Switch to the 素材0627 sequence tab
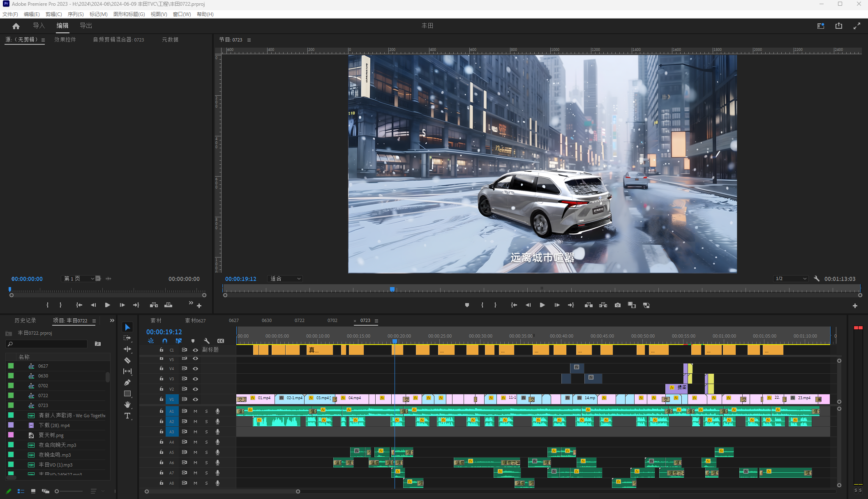Screen dimensions: 868x499 click(x=195, y=320)
